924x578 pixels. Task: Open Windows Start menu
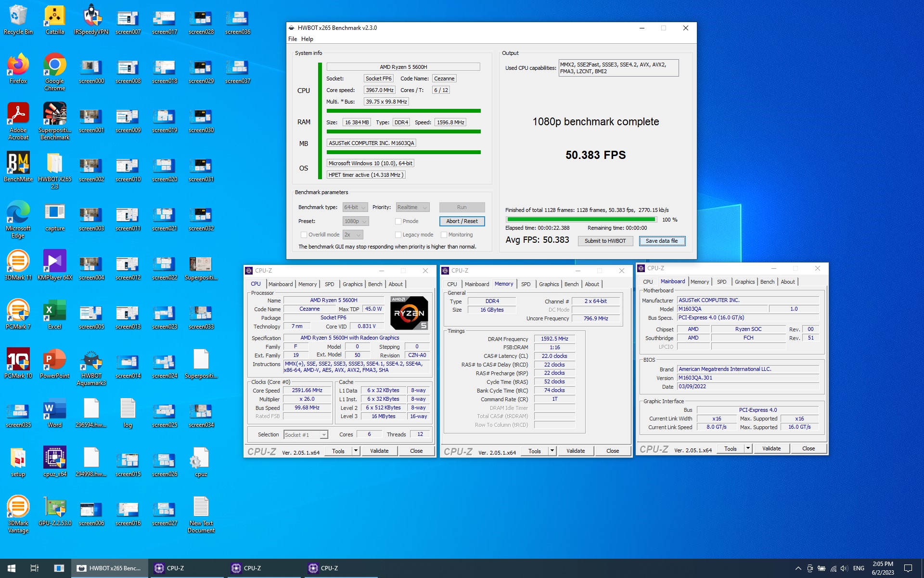tap(12, 568)
